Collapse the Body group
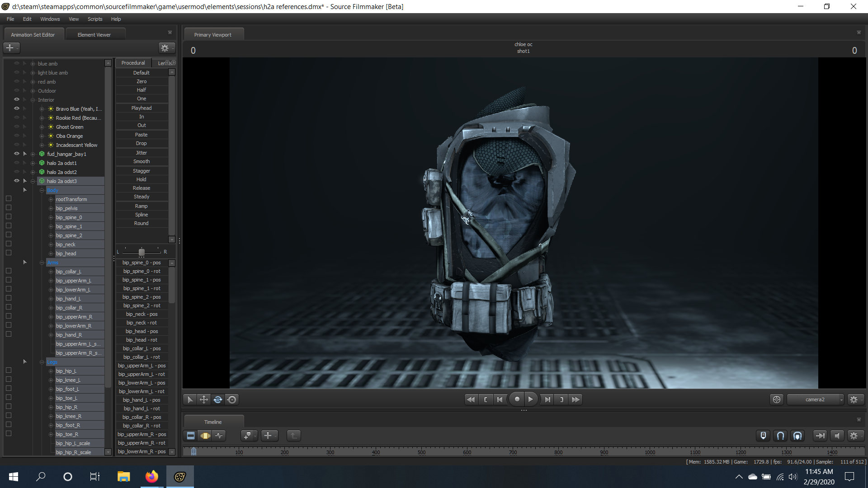This screenshot has width=868, height=488. (42, 190)
